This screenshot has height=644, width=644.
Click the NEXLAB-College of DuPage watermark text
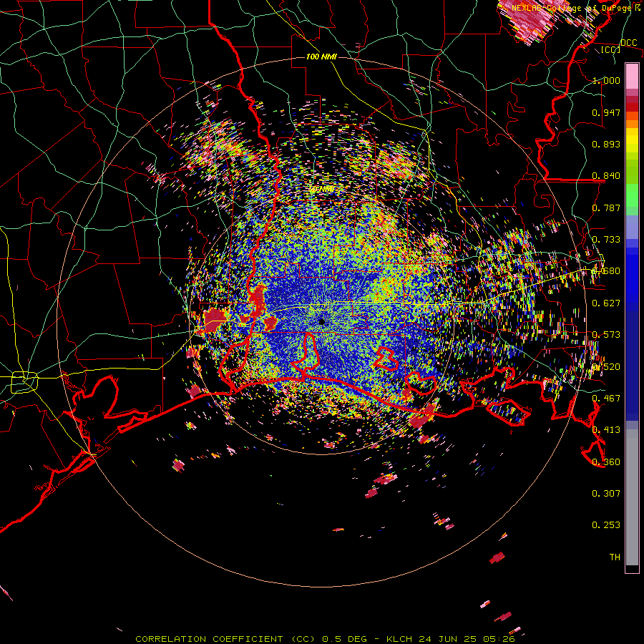[575, 8]
